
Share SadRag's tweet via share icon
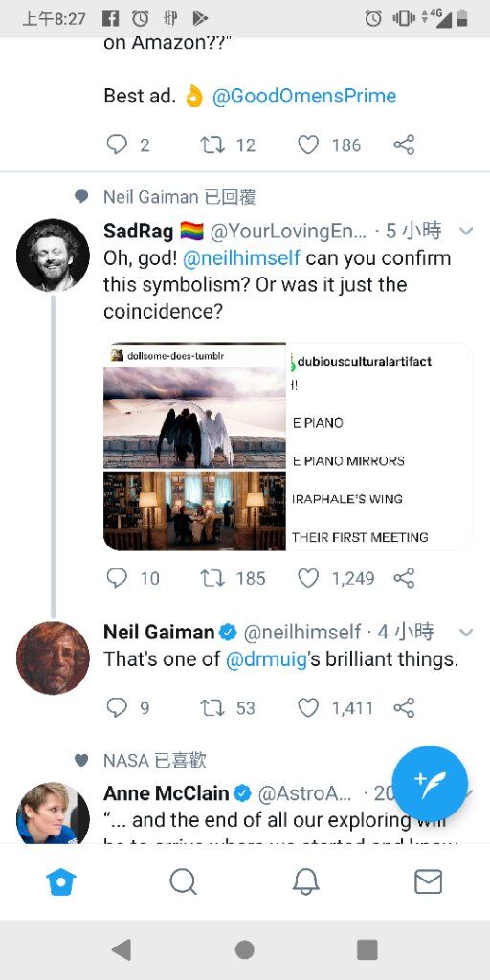405,578
